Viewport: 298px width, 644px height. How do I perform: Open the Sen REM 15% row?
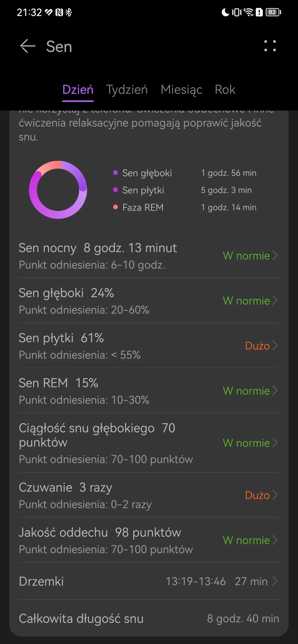(x=149, y=391)
